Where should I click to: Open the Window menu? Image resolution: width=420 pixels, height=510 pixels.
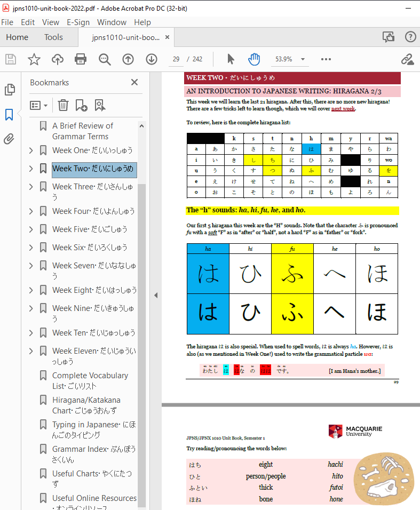[x=112, y=22]
